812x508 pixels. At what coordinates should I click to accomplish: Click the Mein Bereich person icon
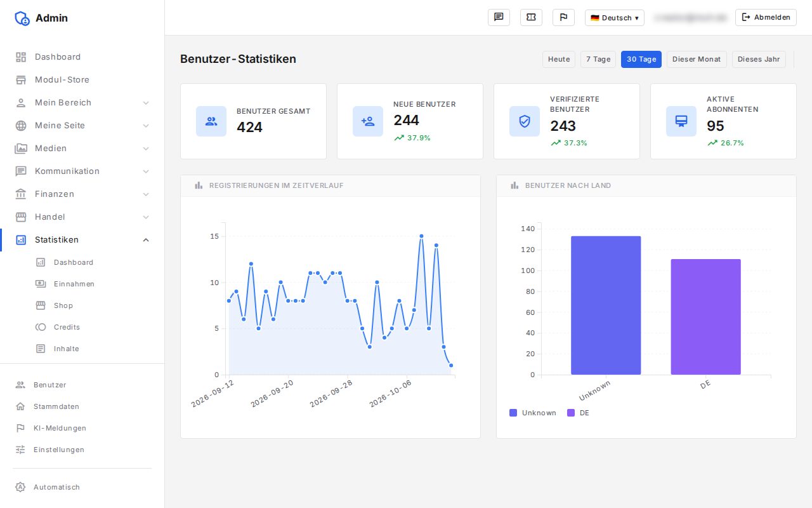[x=21, y=103]
